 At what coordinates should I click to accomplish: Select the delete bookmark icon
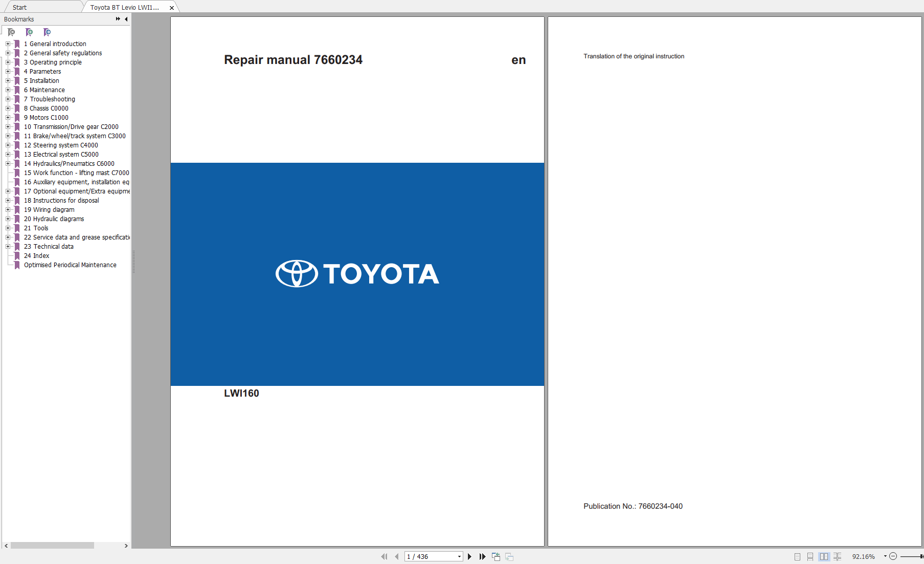click(x=11, y=32)
